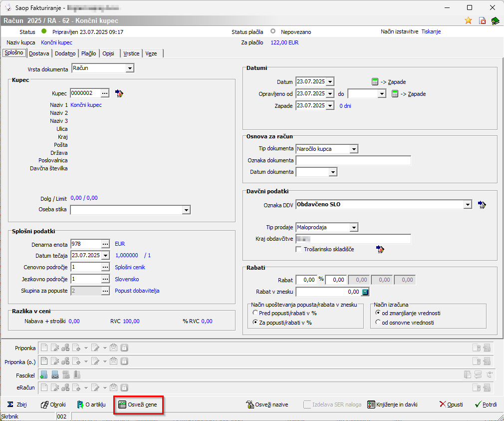Click O artiklu button
This screenshot has width=504, height=421.
(x=91, y=405)
